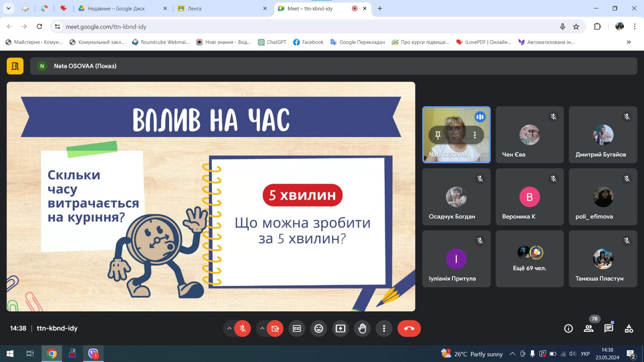Open the emoji reactions button

318,329
